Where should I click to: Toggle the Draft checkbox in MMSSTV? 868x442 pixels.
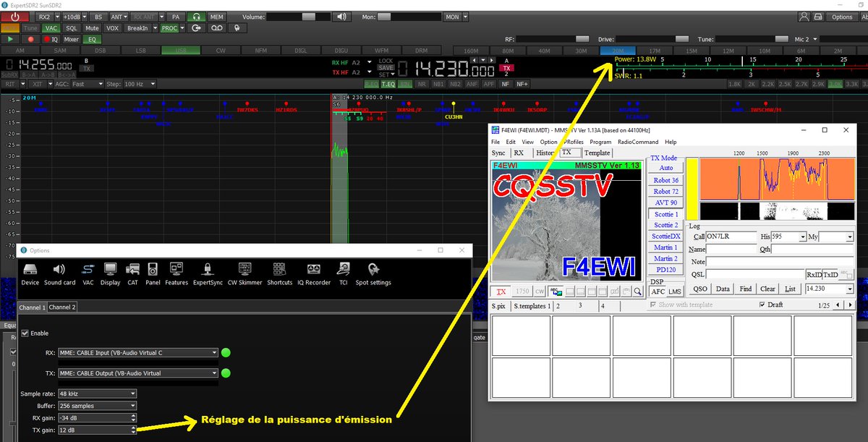762,305
